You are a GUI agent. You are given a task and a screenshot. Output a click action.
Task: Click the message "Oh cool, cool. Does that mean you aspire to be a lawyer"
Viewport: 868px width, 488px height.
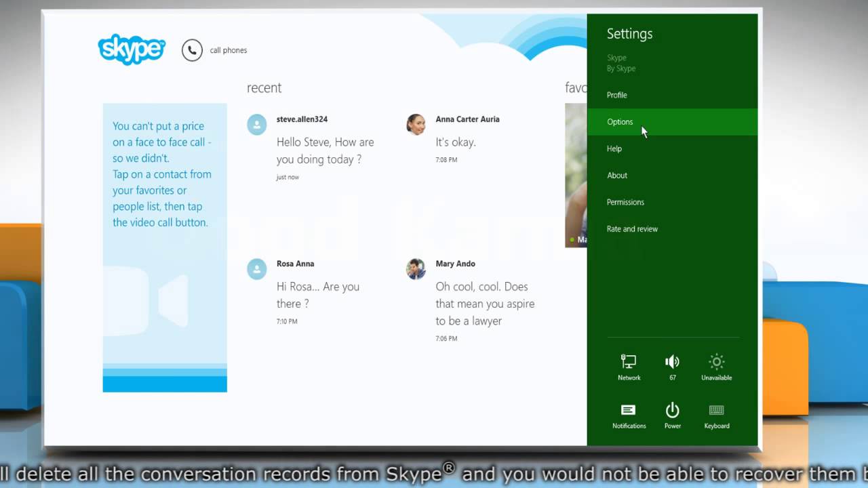coord(485,304)
